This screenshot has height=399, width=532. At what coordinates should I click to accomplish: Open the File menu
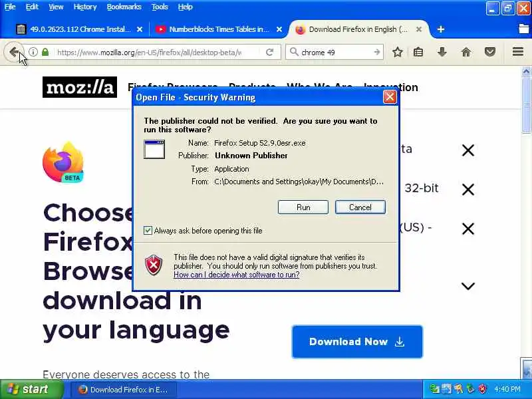(10, 7)
